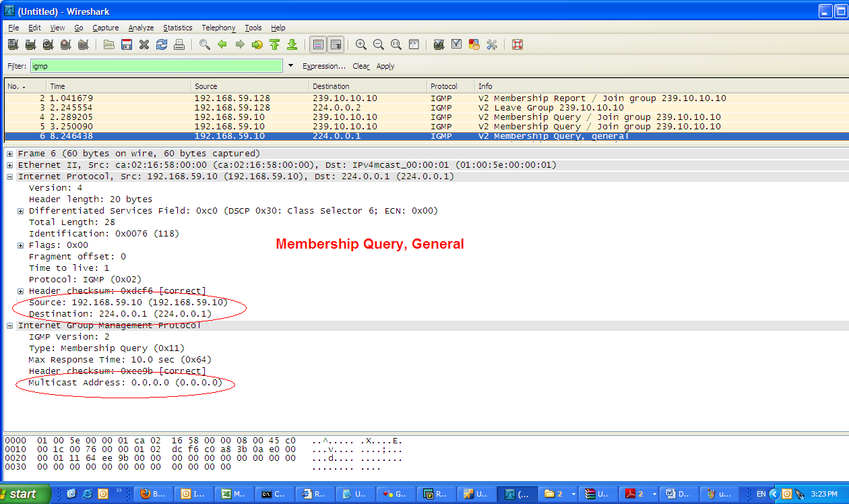Viewport: 849px width, 504px height.
Task: Switch to Firefox taskbar button
Action: 154,494
